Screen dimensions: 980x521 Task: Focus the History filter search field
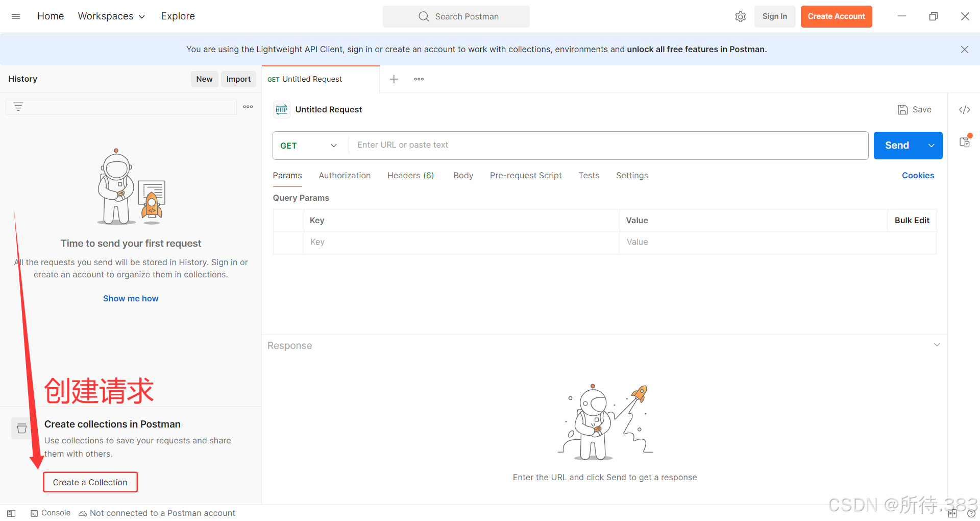[x=121, y=107]
